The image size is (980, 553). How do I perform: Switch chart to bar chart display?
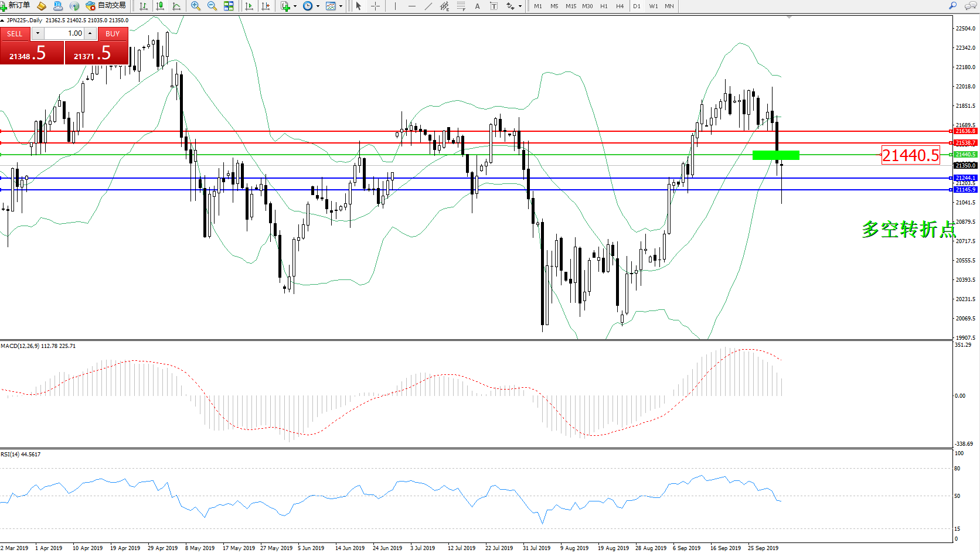pos(144,6)
